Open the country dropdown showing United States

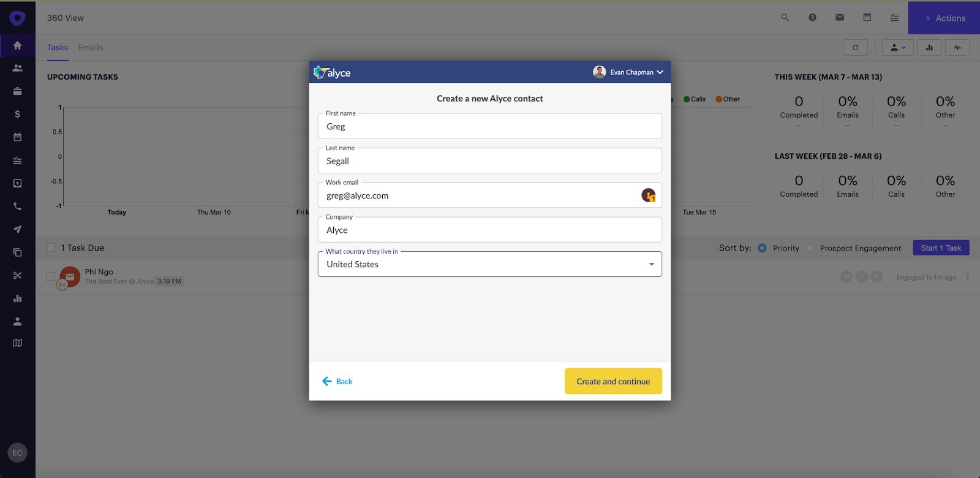(x=490, y=264)
